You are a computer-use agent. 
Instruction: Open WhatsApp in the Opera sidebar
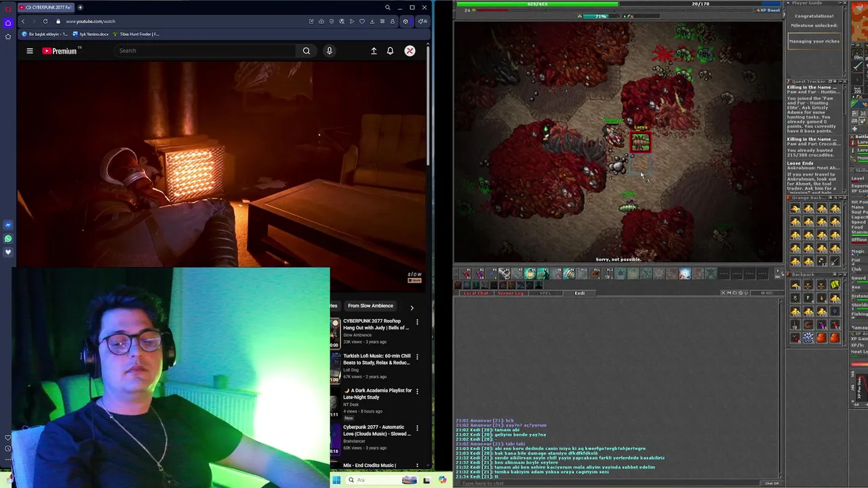coord(7,239)
